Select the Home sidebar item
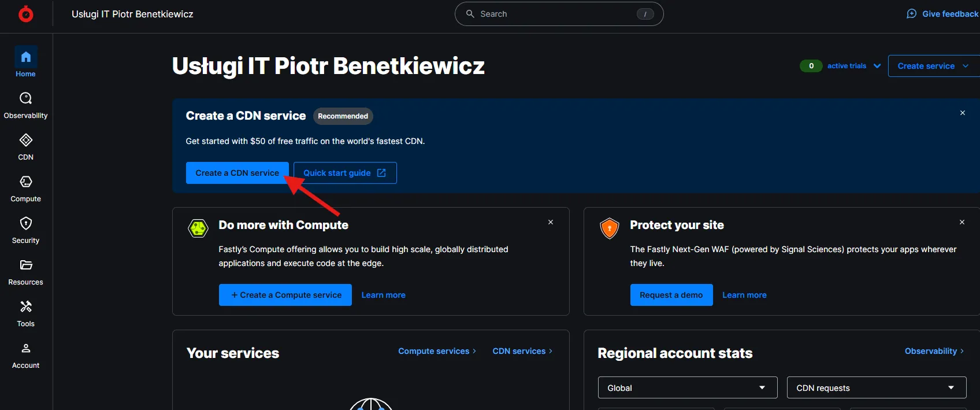This screenshot has height=410, width=980. (25, 57)
